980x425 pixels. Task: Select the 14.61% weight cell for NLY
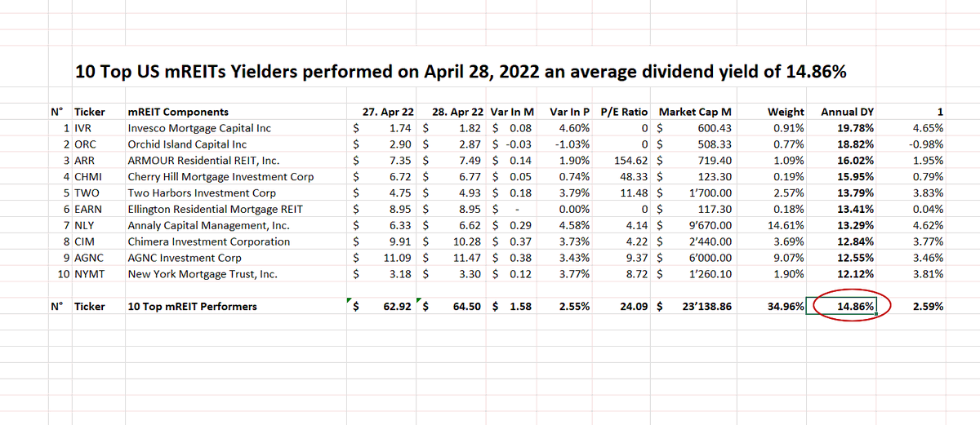[x=786, y=225]
